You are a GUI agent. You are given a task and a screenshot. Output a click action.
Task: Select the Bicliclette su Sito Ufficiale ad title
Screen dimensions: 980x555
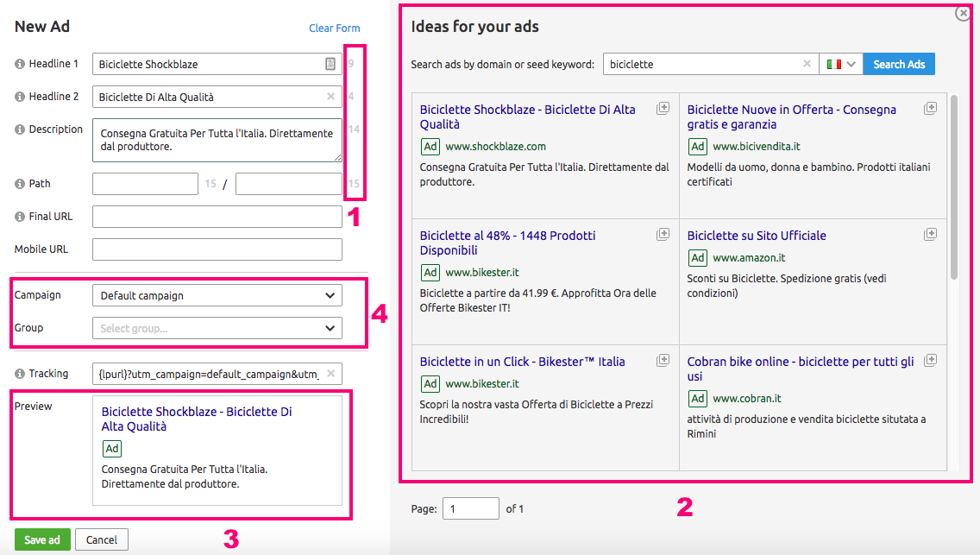click(x=755, y=235)
